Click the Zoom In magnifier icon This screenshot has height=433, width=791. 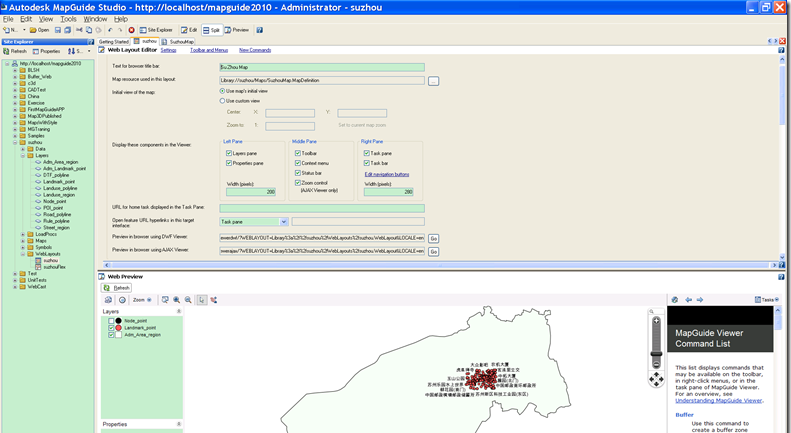(177, 300)
